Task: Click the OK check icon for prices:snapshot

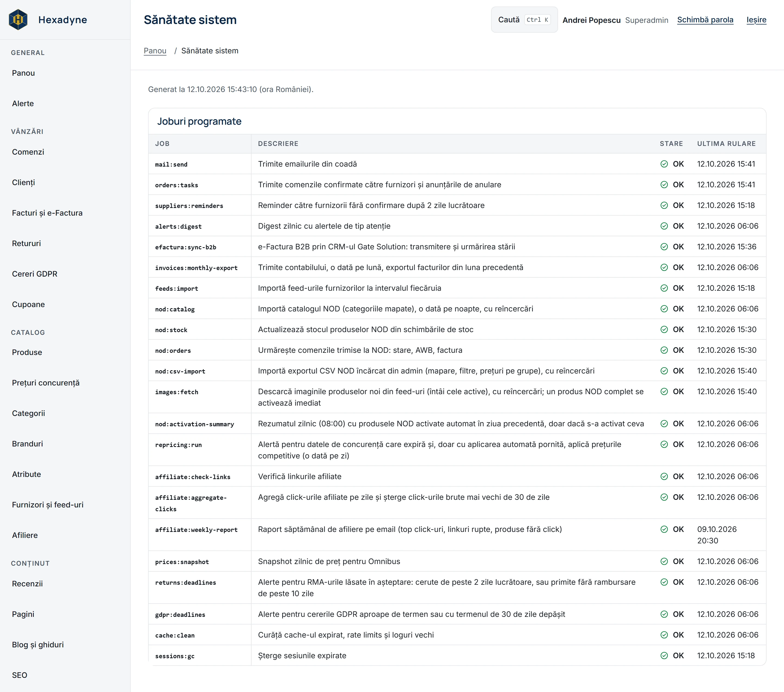Action: (664, 562)
